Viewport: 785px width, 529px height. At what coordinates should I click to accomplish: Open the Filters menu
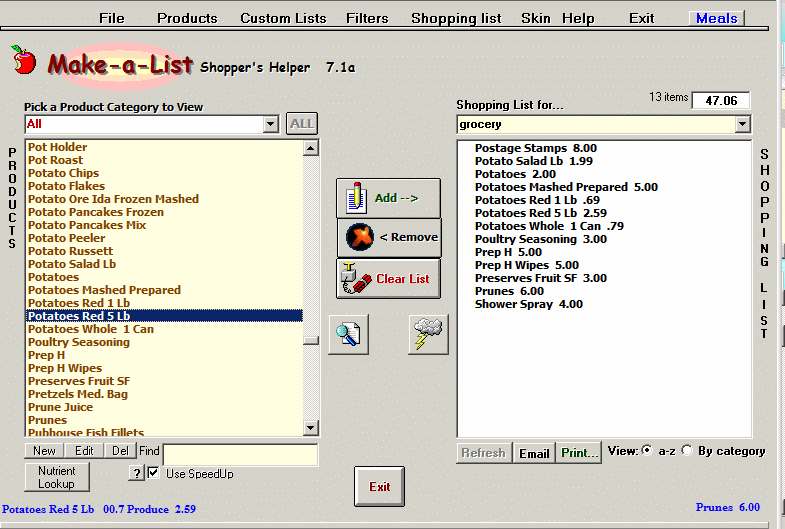(x=367, y=19)
